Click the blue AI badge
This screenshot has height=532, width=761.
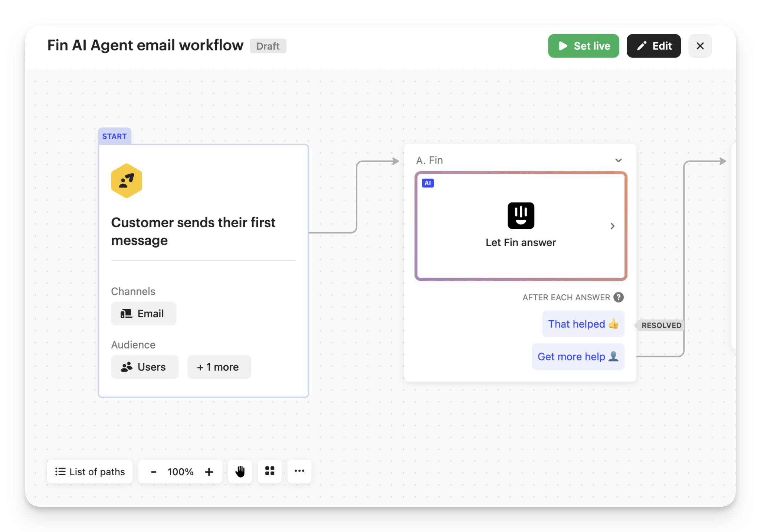pos(428,183)
